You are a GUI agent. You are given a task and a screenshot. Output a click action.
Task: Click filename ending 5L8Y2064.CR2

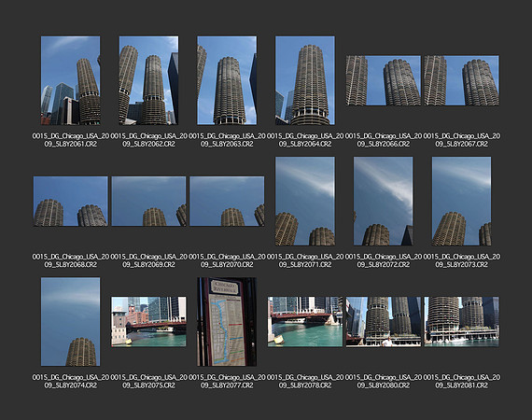click(305, 140)
